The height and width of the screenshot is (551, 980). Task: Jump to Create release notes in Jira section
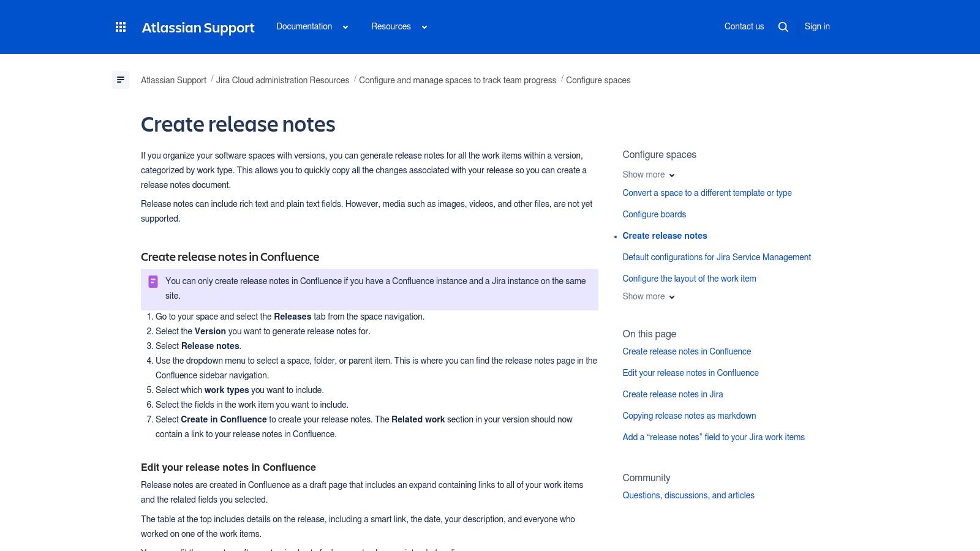[x=673, y=394]
